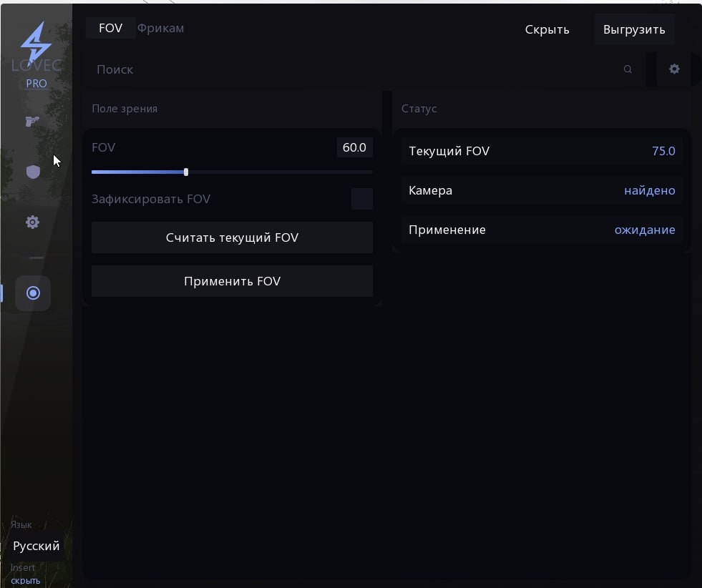Viewport: 702px width, 588px height.
Task: Select the active circle target sidebar icon
Action: coord(33,293)
